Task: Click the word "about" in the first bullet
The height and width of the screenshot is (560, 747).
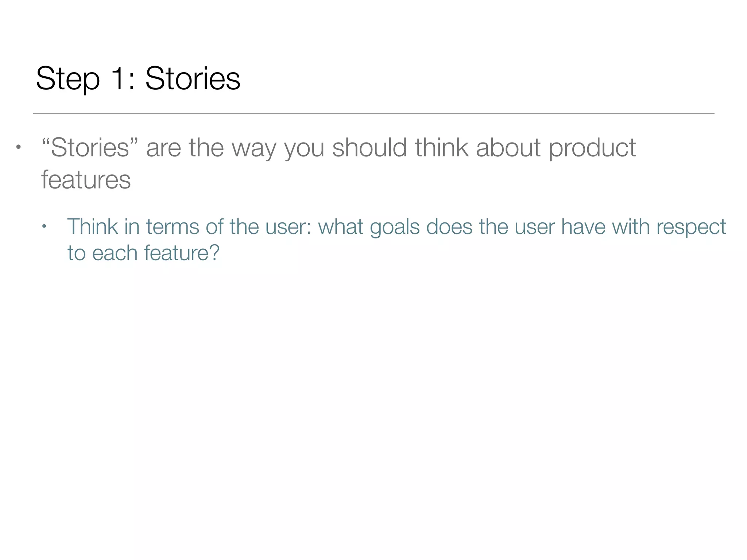Action: 508,148
